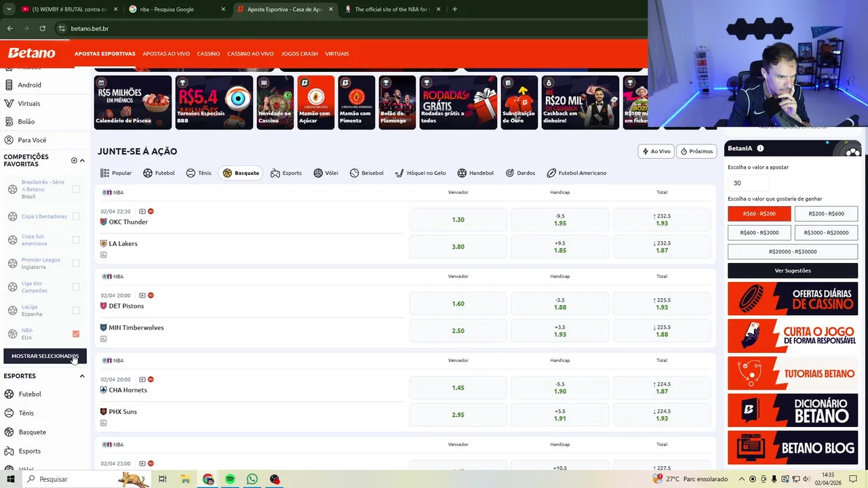
Task: Check Copa Libertadores checkbox
Action: click(76, 216)
